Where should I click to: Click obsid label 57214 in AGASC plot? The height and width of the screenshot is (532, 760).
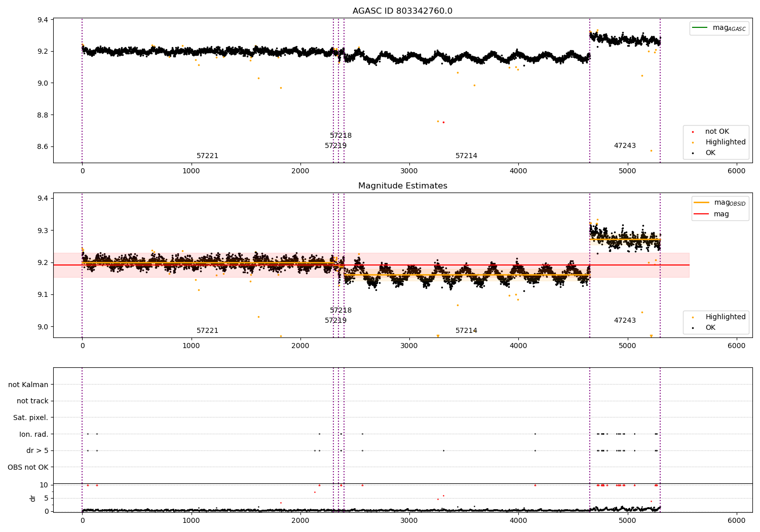tap(466, 156)
